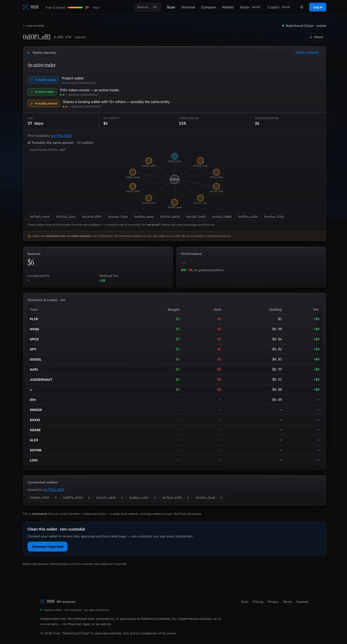
Task: Click the Fear & Greed gauge bar
Action: point(75,8)
